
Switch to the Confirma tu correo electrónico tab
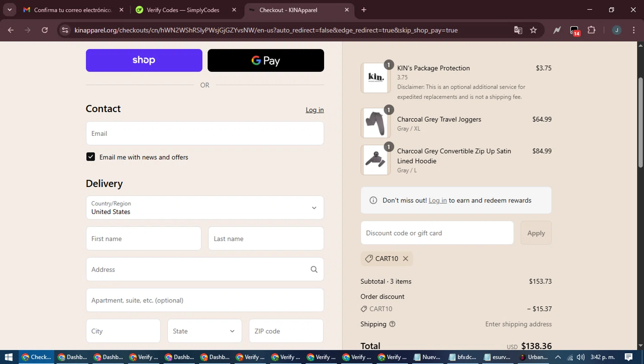click(73, 10)
